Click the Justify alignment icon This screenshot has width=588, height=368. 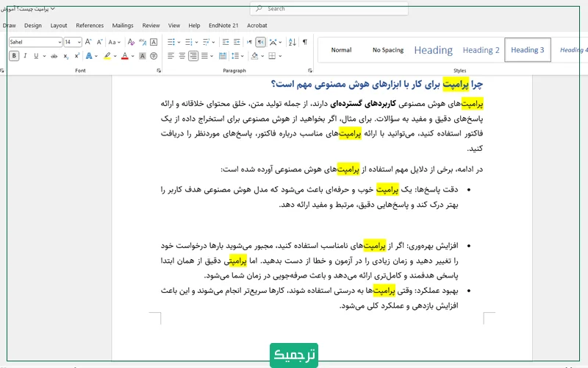[x=205, y=56]
